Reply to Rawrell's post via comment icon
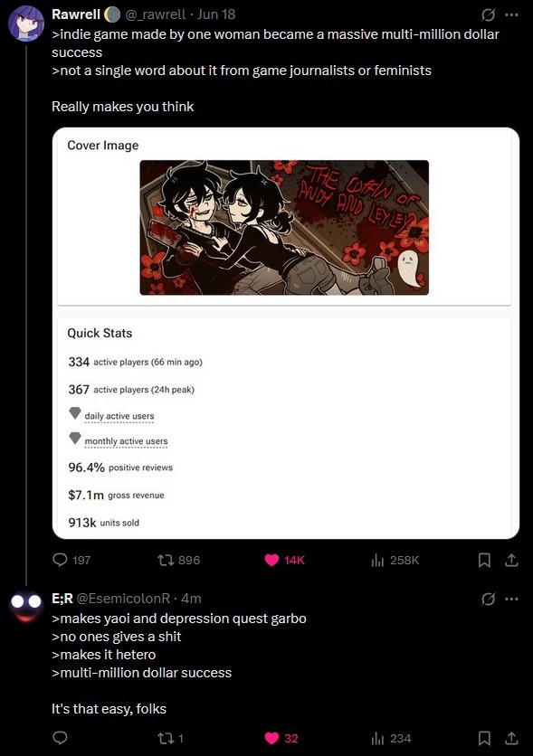The image size is (533, 756). tap(60, 560)
